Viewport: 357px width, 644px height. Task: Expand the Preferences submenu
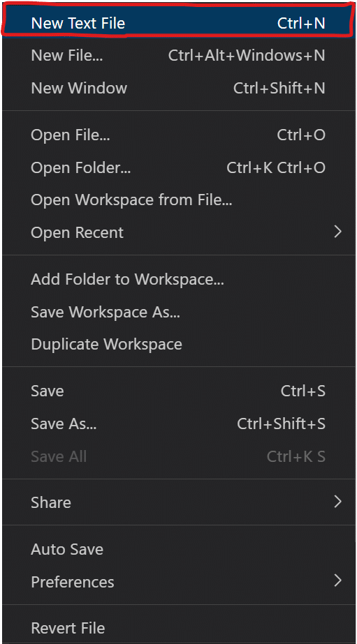point(178,582)
